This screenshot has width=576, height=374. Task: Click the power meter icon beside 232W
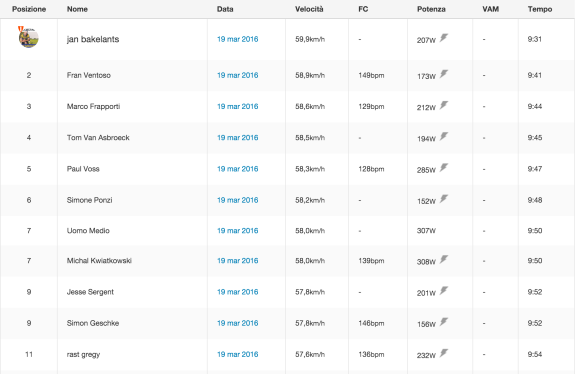pos(444,353)
